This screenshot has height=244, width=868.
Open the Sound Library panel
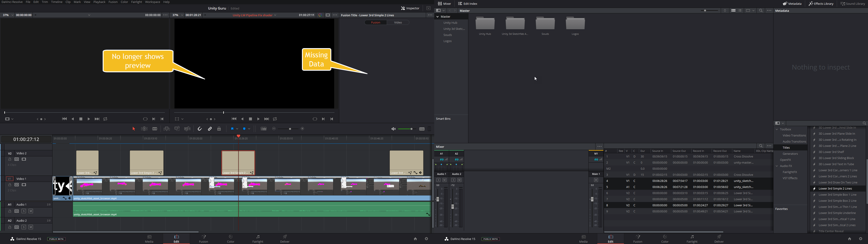pyautogui.click(x=852, y=4)
